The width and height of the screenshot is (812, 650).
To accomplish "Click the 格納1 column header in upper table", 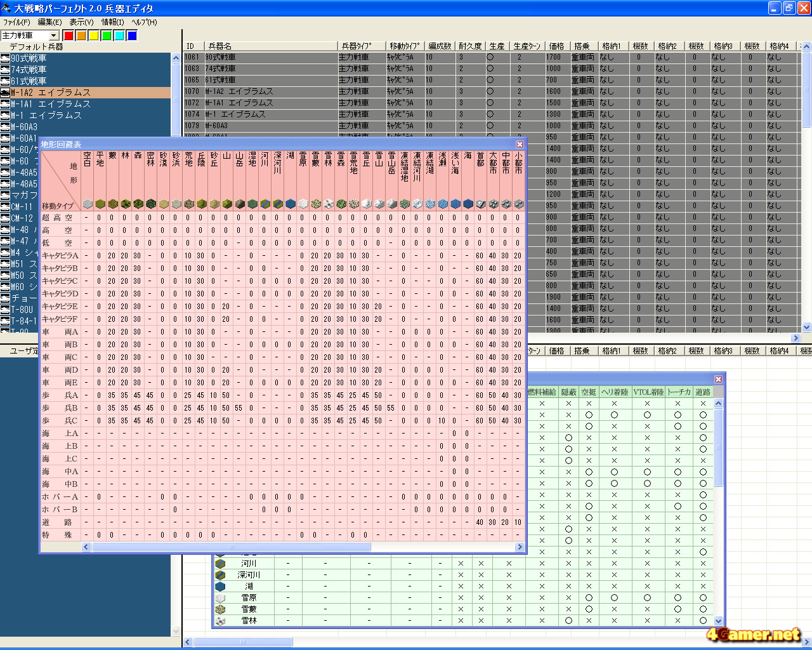I will [612, 46].
